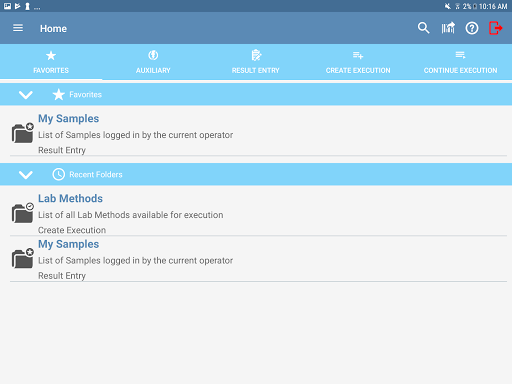The width and height of the screenshot is (512, 384).
Task: Click the Lab Methods folder icon
Action: pos(23,213)
